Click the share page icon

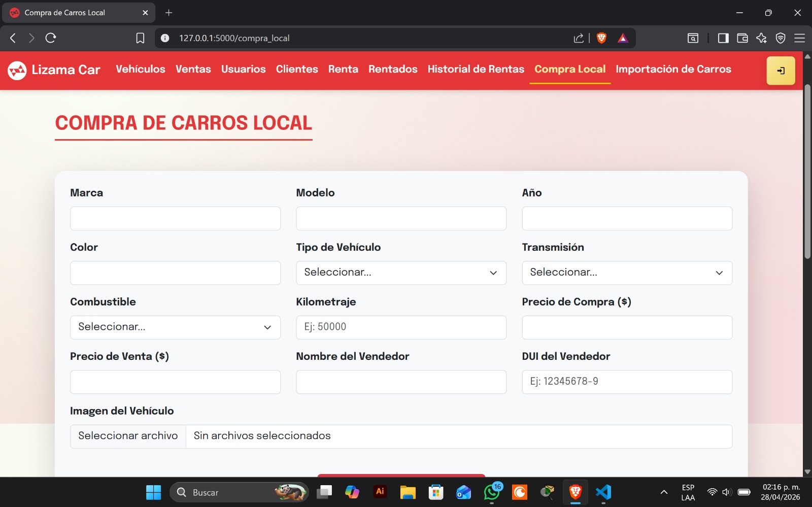click(x=579, y=38)
